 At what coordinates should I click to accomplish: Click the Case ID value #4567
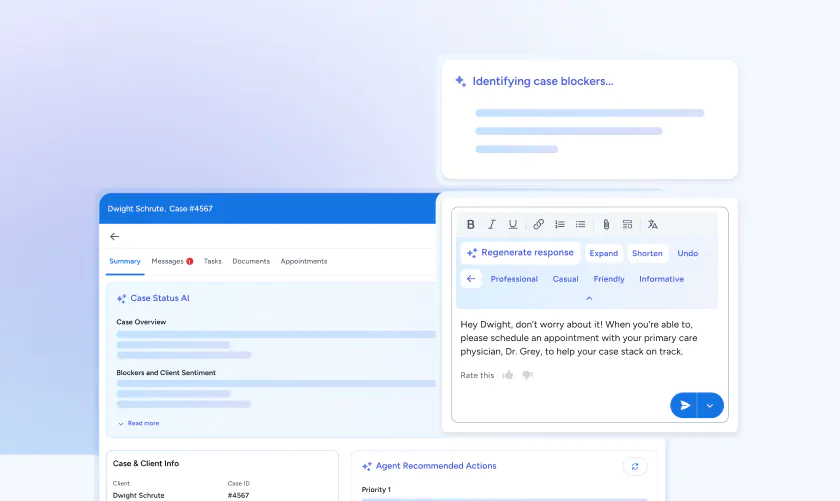[x=238, y=496]
